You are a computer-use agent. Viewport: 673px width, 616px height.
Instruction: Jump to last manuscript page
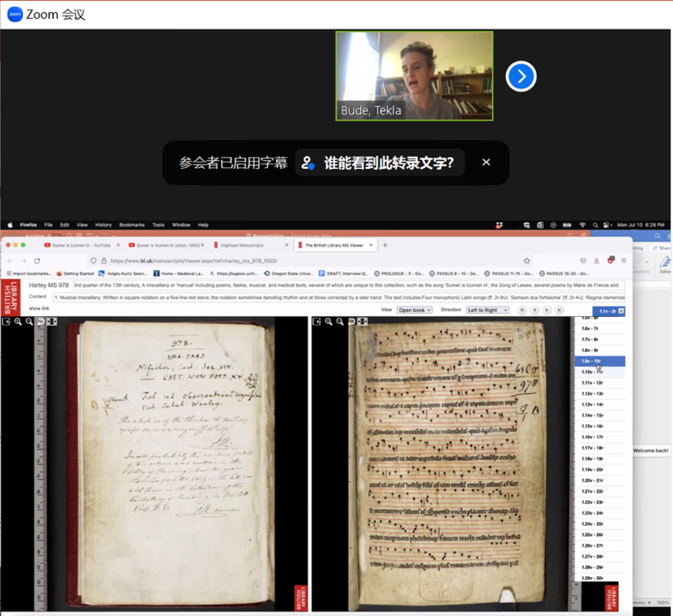[559, 310]
